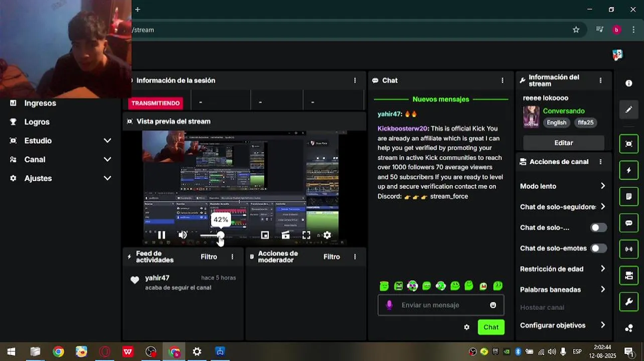
Task: Open Opera browser from the taskbar
Action: [x=105, y=351]
